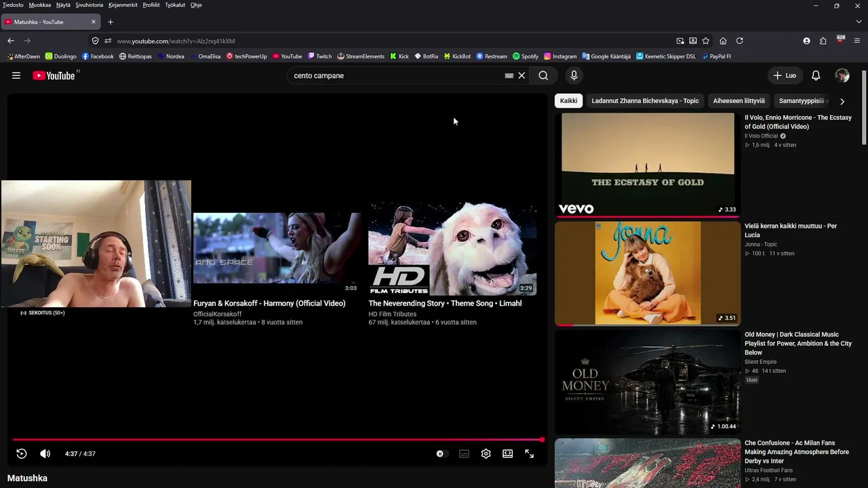The height and width of the screenshot is (488, 868).
Task: Open the Duolingo bookmark
Action: point(61,56)
